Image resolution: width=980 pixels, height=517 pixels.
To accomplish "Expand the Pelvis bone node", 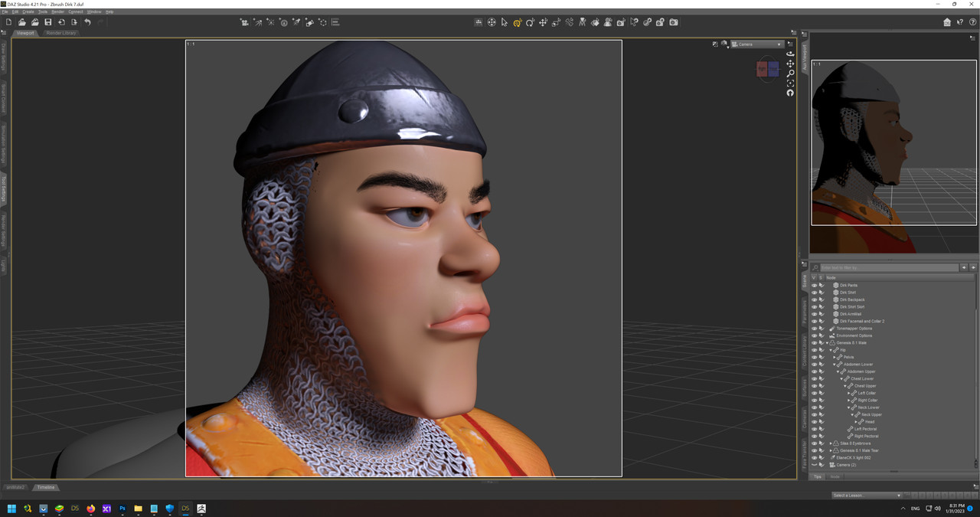I will click(835, 357).
